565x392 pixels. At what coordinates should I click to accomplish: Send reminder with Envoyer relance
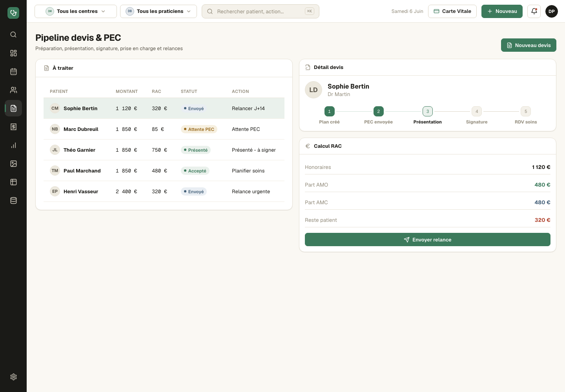click(x=428, y=240)
